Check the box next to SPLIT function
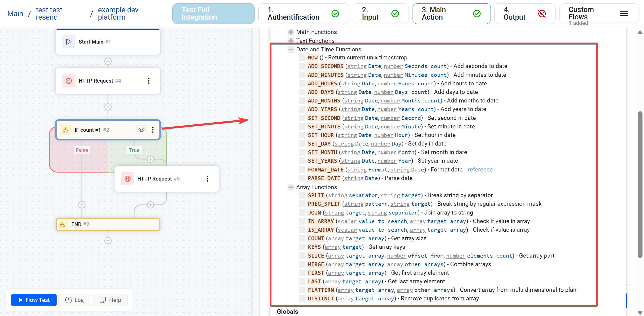Screen dimensions: 644x316 (302, 195)
